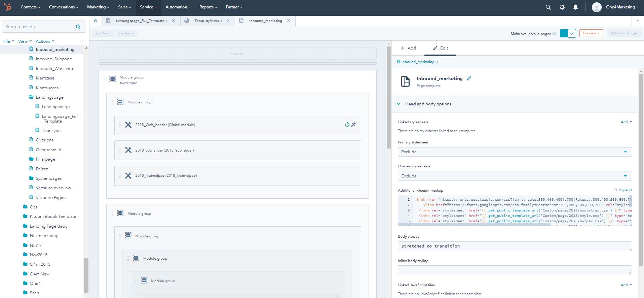Open the Pillarpage folder
644x298 pixels.
(45, 159)
